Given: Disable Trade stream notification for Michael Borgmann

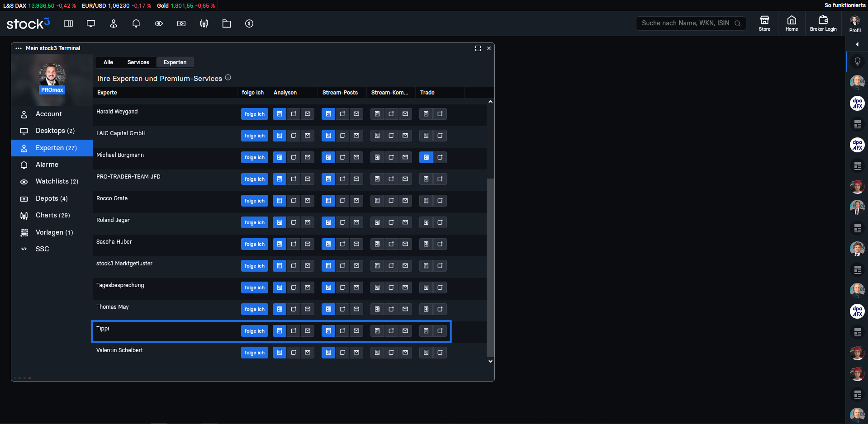Looking at the screenshot, I should (426, 157).
